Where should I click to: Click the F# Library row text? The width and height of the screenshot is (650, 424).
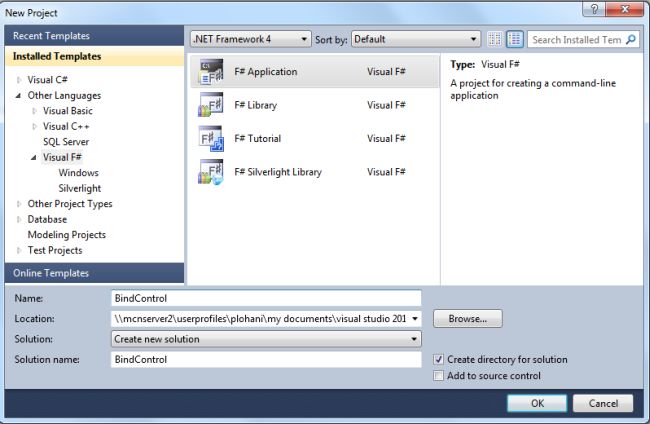[255, 105]
